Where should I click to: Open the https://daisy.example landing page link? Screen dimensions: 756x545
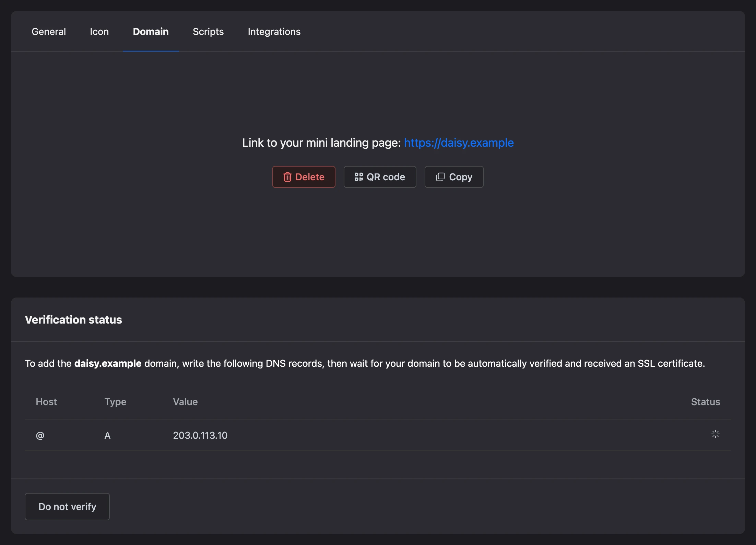coord(459,143)
